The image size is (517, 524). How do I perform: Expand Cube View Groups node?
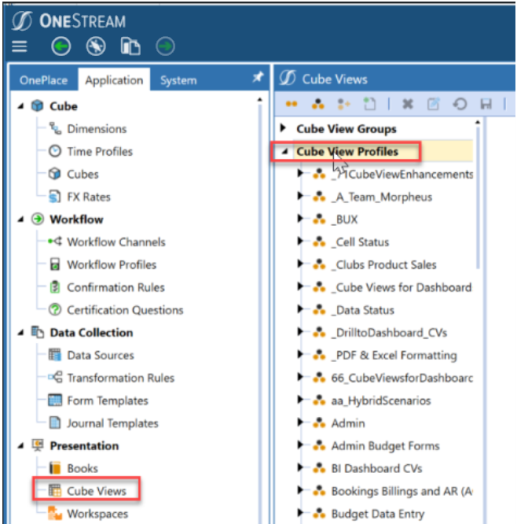tap(283, 128)
